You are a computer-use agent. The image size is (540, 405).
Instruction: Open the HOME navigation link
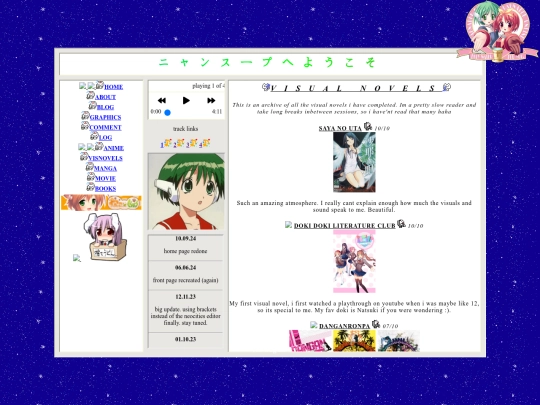[x=113, y=87]
